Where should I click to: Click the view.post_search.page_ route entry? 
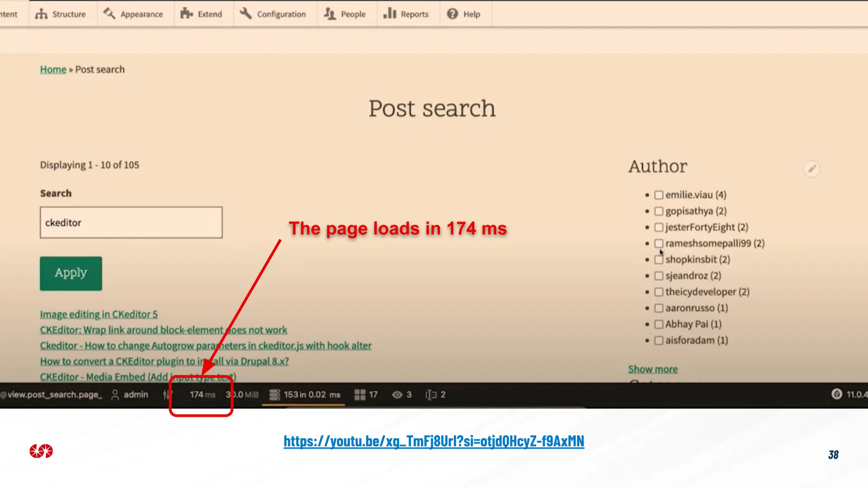tap(51, 395)
